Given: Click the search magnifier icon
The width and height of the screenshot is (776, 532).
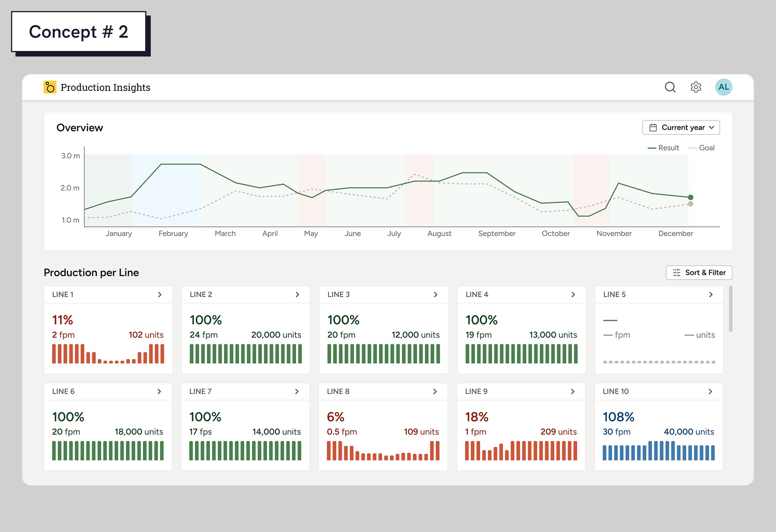Looking at the screenshot, I should [670, 87].
